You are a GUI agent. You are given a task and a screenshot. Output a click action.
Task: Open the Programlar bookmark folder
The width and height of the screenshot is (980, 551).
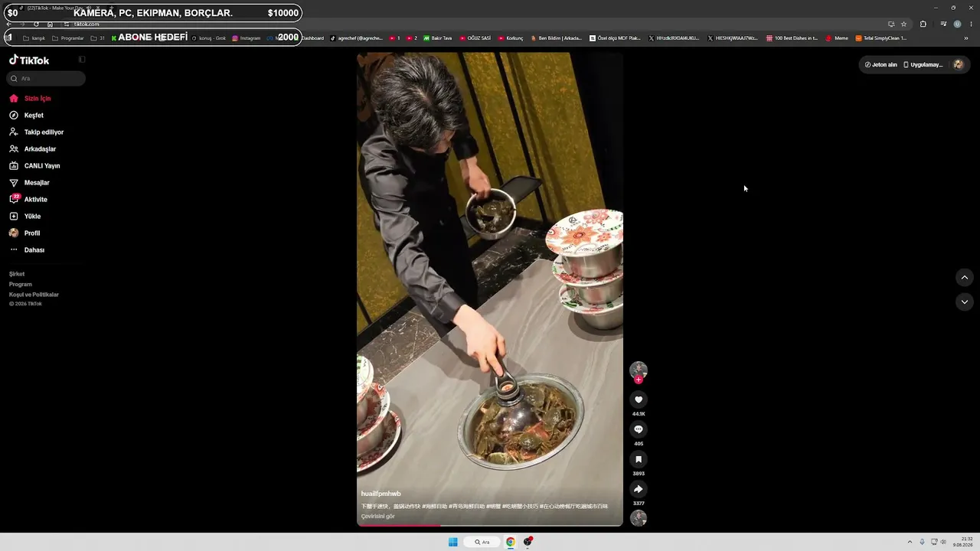[68, 38]
